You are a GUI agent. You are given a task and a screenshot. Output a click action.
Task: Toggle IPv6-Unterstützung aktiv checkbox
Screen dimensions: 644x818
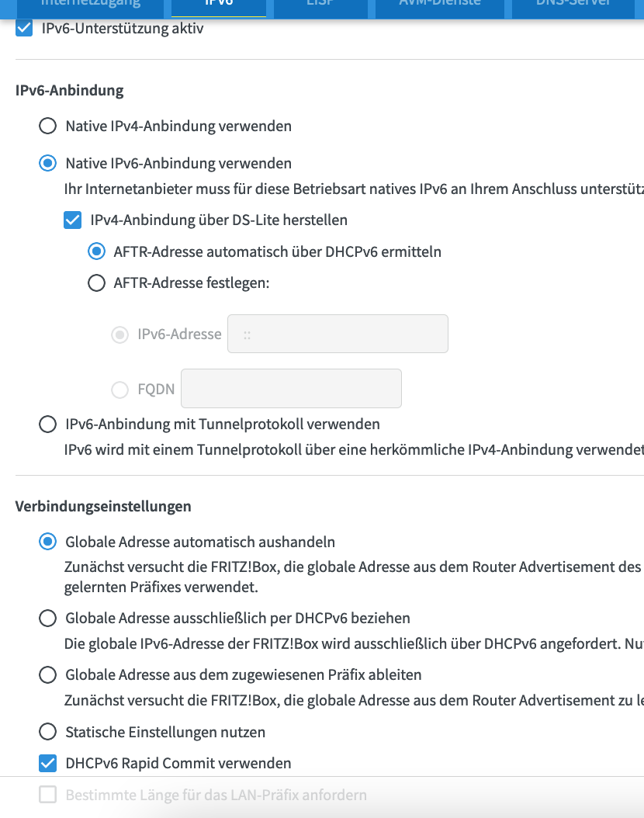tap(24, 28)
